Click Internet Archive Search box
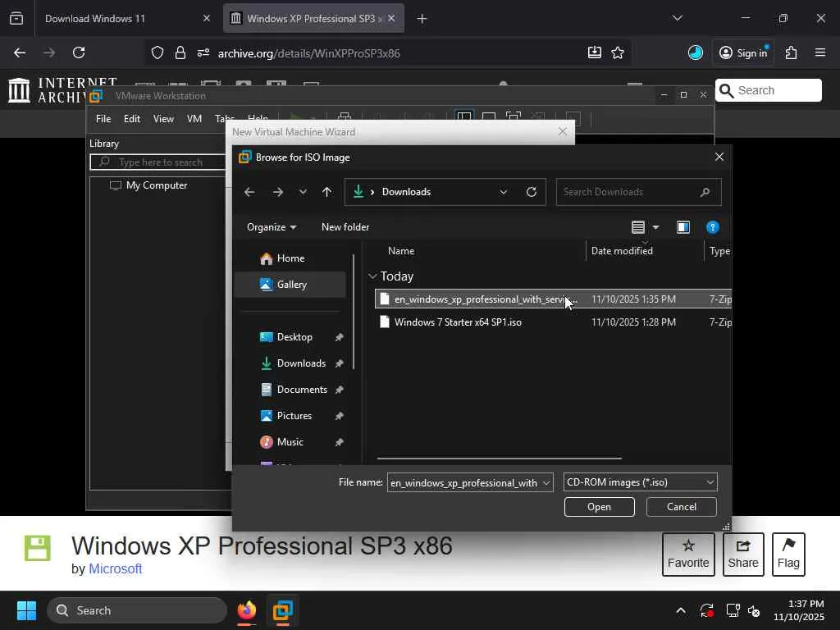This screenshot has height=630, width=840. 768,90
